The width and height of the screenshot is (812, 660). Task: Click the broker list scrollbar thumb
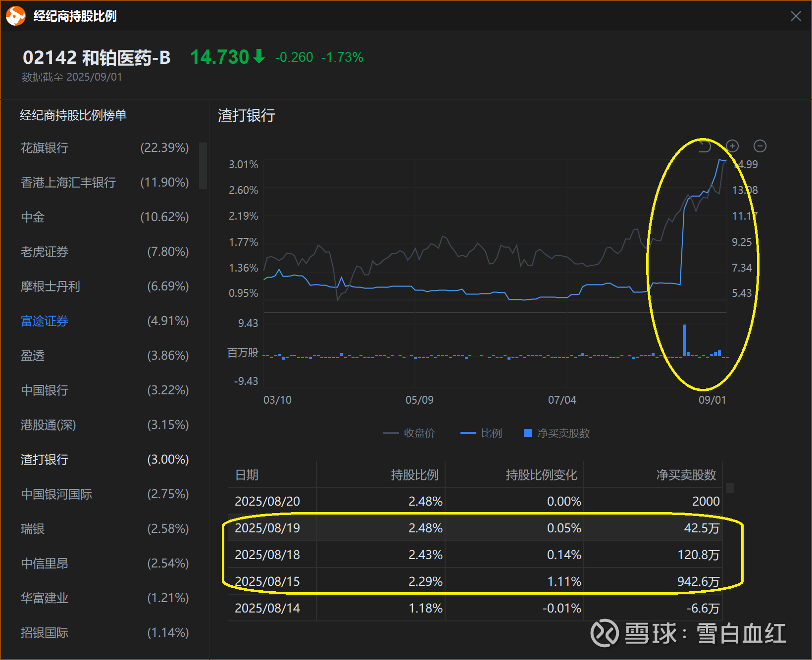point(203,166)
